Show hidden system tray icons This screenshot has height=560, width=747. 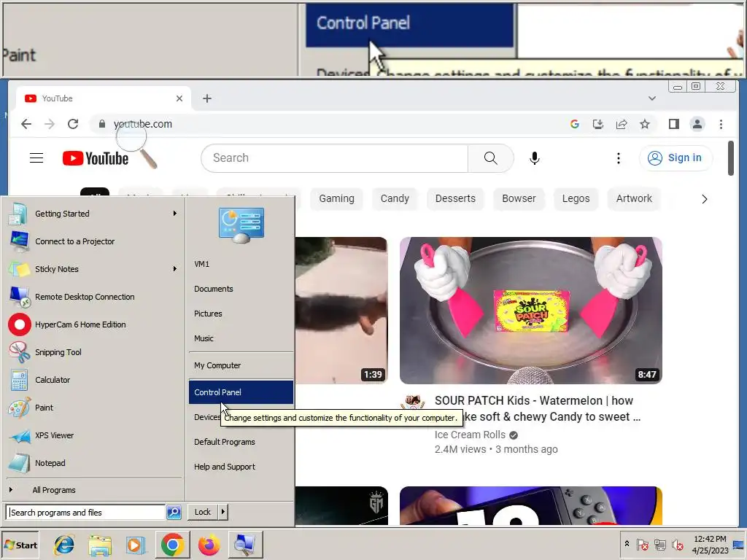pyautogui.click(x=627, y=544)
